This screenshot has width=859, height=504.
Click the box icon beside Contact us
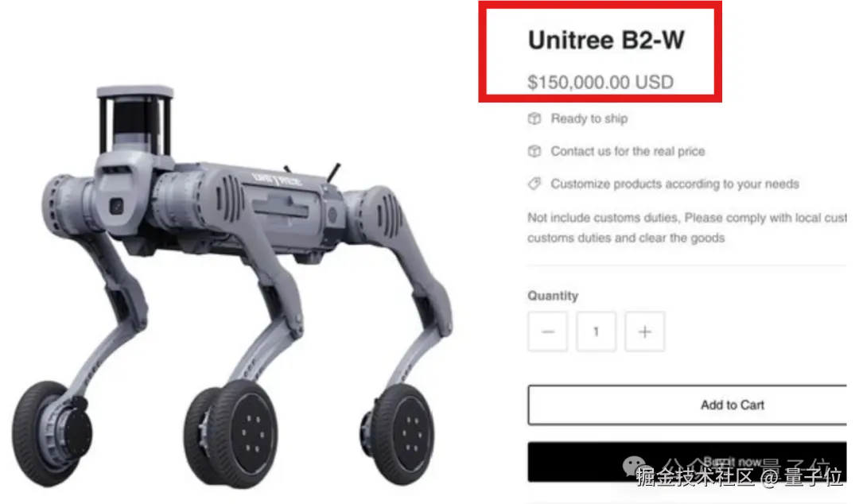pos(534,151)
